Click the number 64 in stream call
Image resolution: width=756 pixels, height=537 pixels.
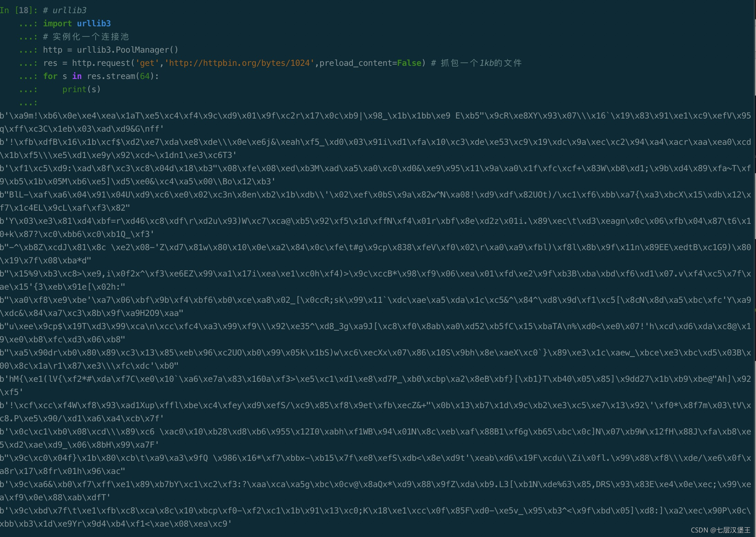tap(145, 76)
